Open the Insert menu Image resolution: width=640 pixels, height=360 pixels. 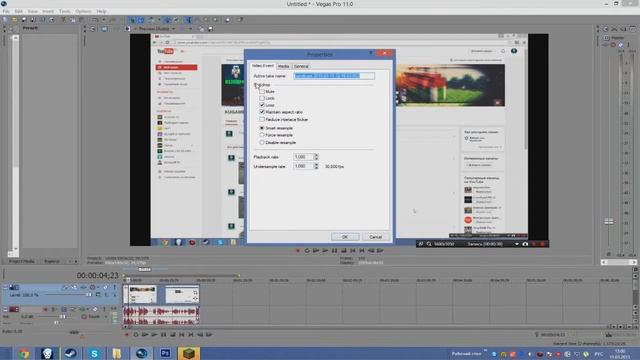tap(48, 11)
